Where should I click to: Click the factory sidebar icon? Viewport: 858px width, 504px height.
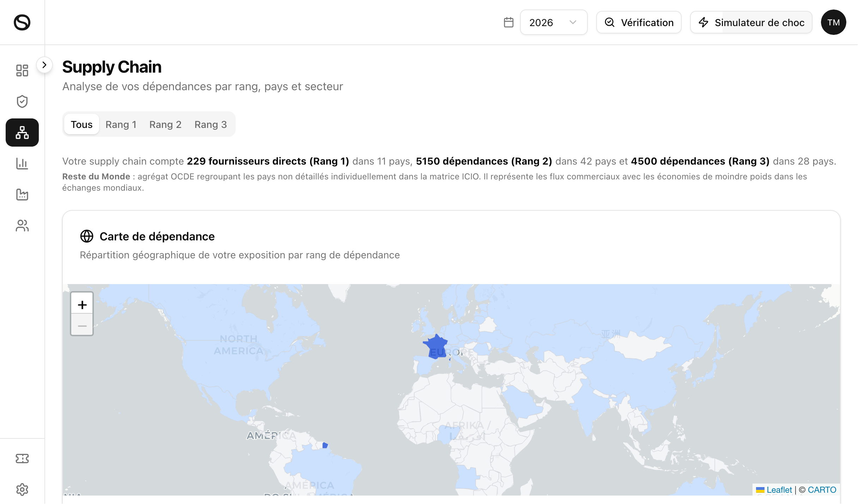point(22,195)
